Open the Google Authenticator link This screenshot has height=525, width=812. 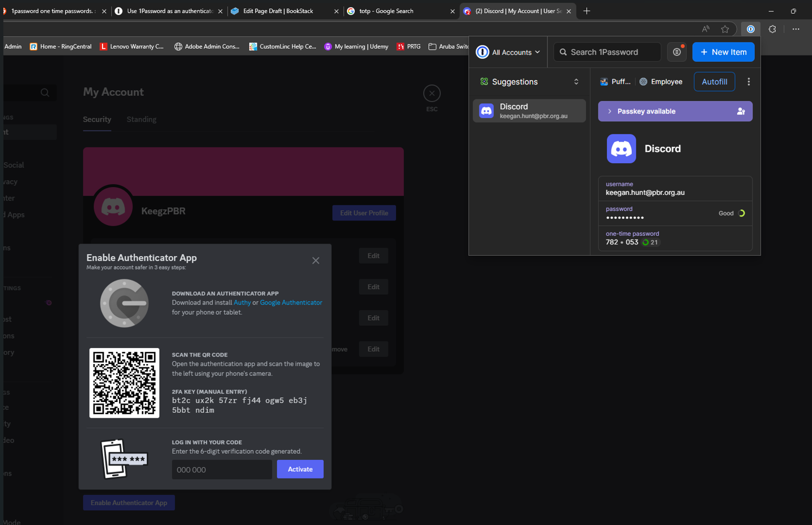point(291,303)
